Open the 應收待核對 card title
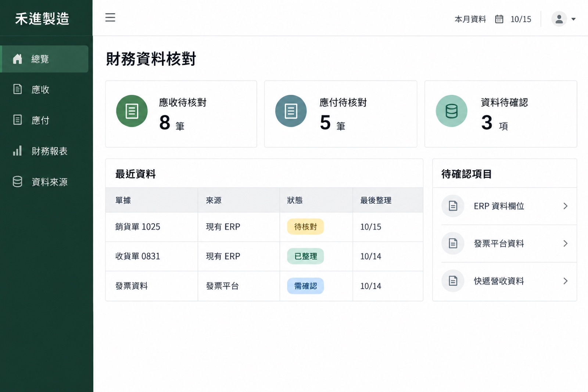588x392 pixels. (183, 102)
